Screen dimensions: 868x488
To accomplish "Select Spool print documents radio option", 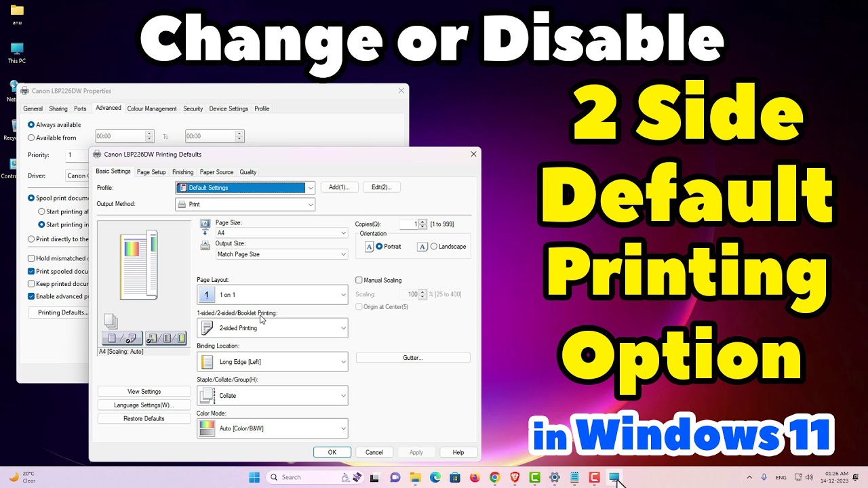I will (31, 198).
